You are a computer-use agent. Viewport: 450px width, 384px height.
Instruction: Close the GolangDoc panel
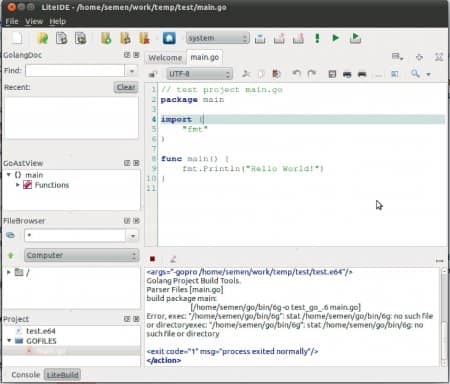coord(136,55)
